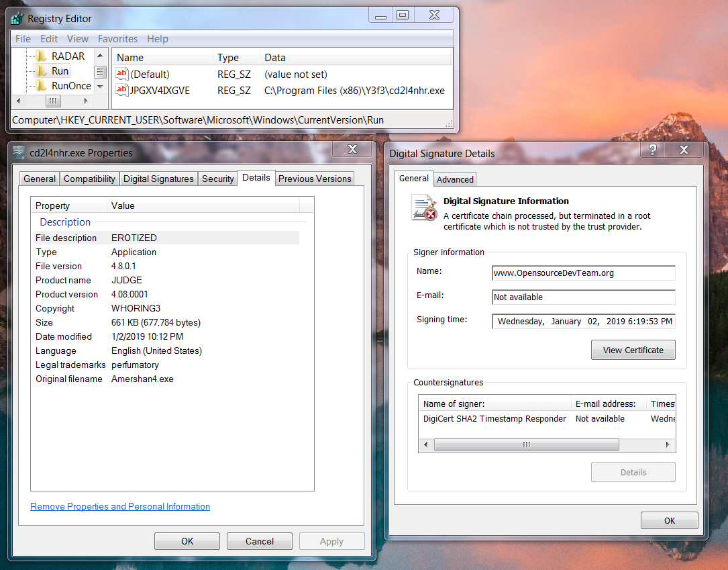Close the cd2l4nhr.exe Properties window
Screen dimensions: 728x570
352,149
